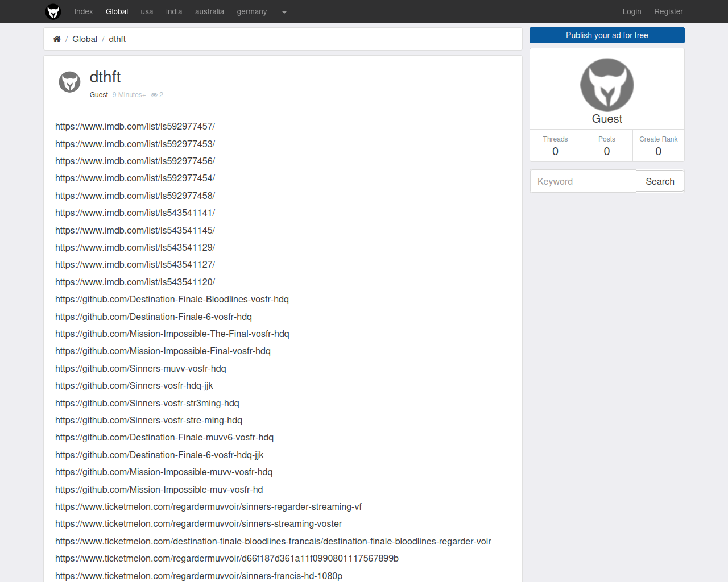This screenshot has height=582, width=728.
Task: Click the home icon in breadcrumb
Action: [57, 39]
